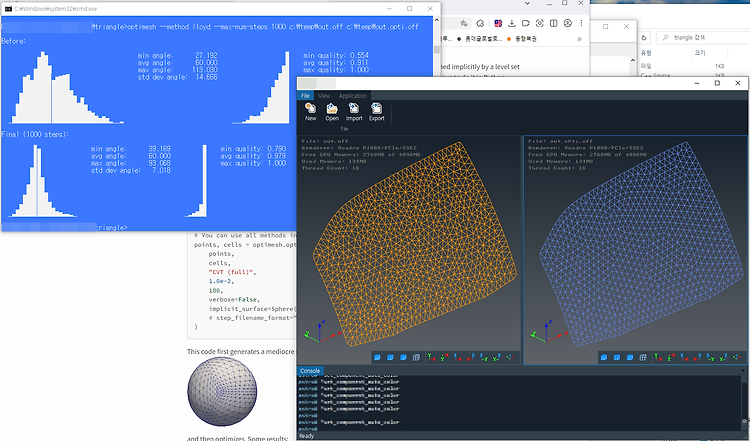This screenshot has height=441, width=750.
Task: Select the Console tab
Action: click(x=310, y=371)
